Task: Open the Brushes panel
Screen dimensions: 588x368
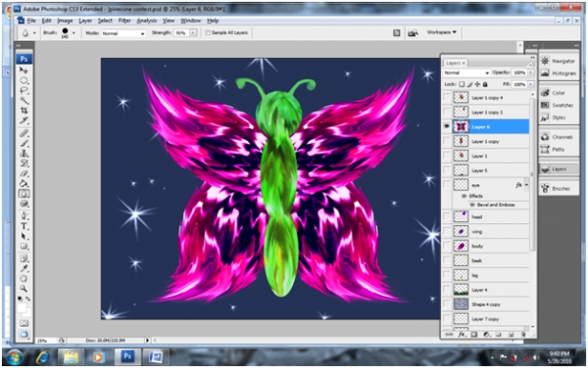Action: [559, 189]
